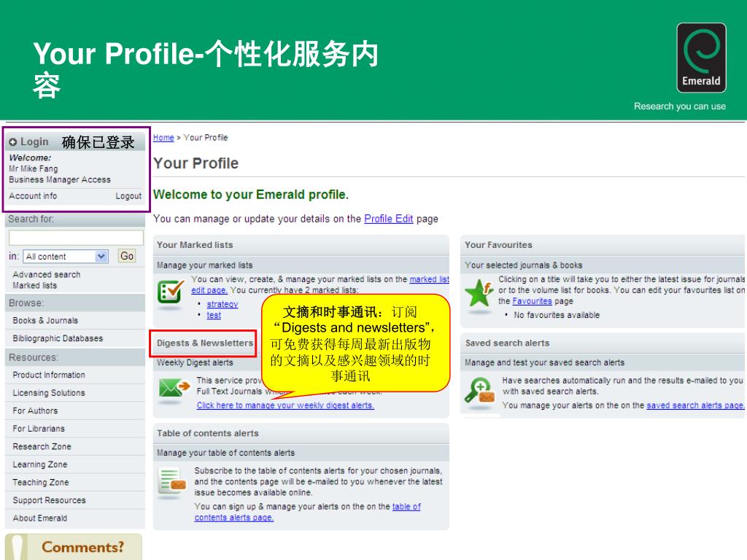Focus the Search for input field
747x560 pixels.
click(76, 238)
